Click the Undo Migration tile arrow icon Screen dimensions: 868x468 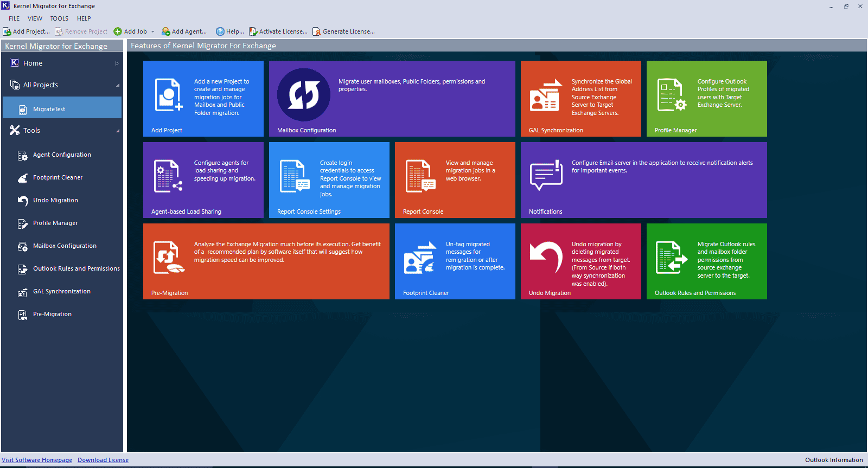pos(546,257)
